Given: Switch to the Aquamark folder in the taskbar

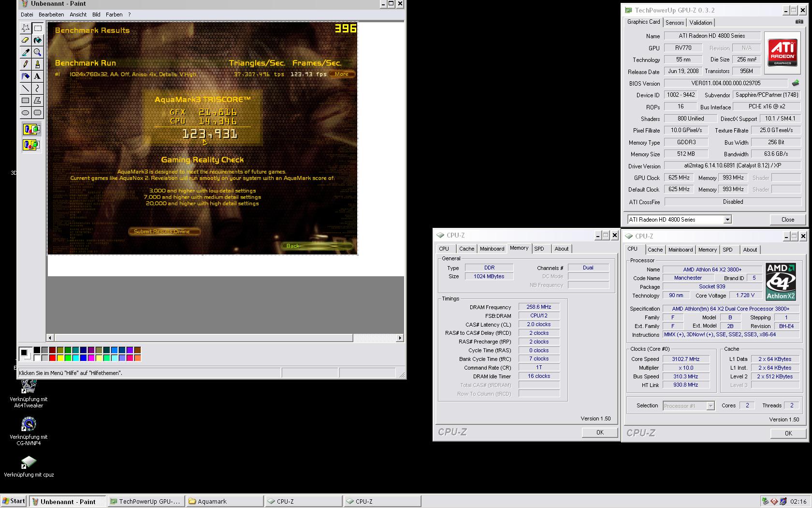Looking at the screenshot, I should click(224, 501).
